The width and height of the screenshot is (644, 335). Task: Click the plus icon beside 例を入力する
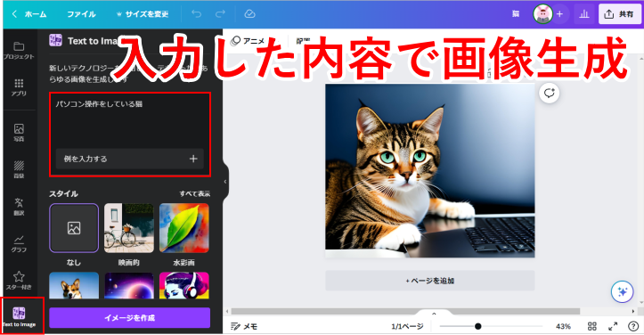coord(193,159)
